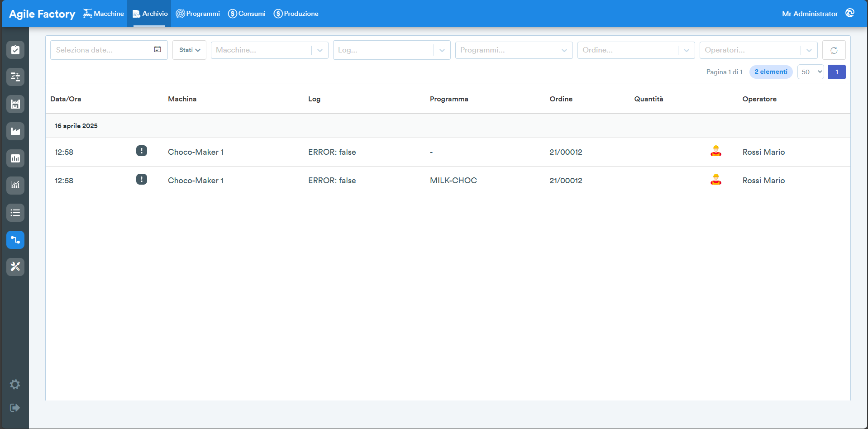Go to the Macchine tab
The height and width of the screenshot is (429, 868).
click(103, 14)
